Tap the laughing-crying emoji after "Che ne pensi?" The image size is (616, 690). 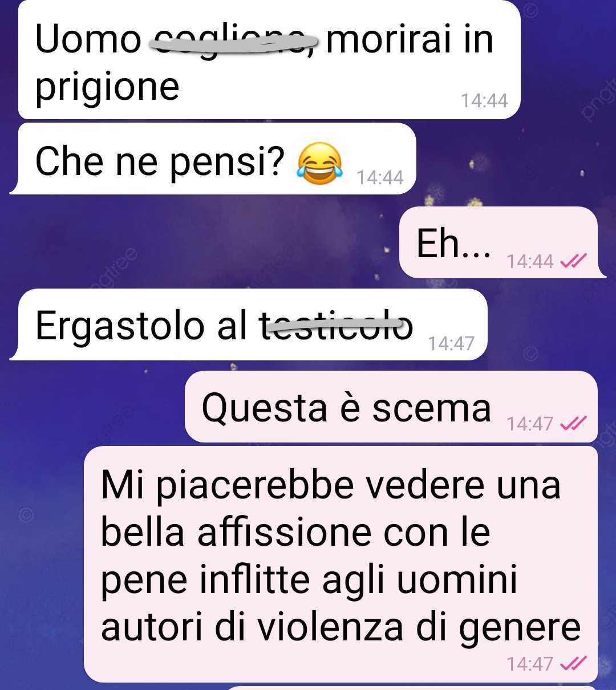319,163
